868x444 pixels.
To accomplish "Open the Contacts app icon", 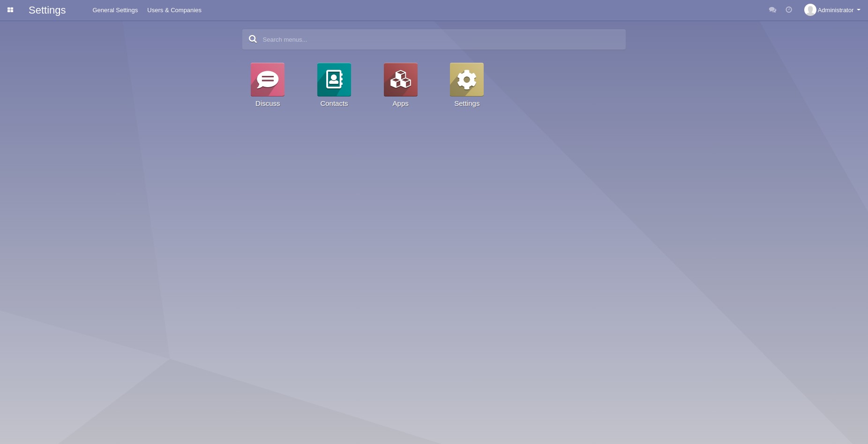I will pyautogui.click(x=334, y=80).
